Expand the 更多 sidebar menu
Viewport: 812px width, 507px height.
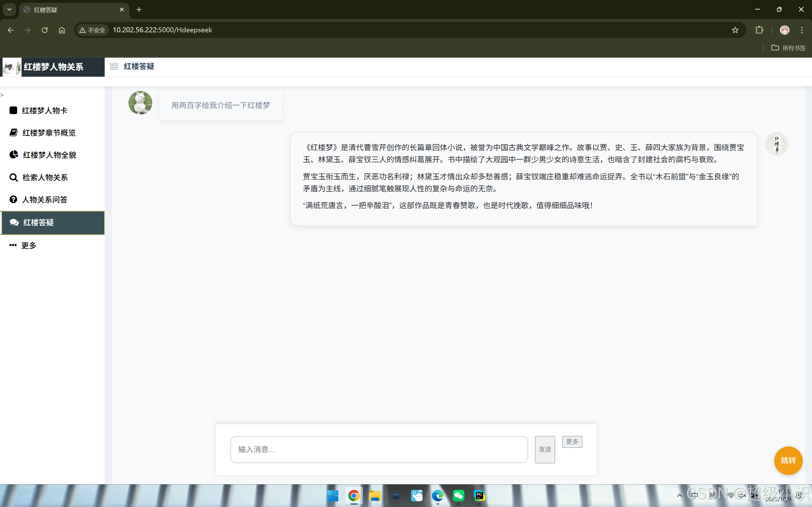click(x=29, y=246)
